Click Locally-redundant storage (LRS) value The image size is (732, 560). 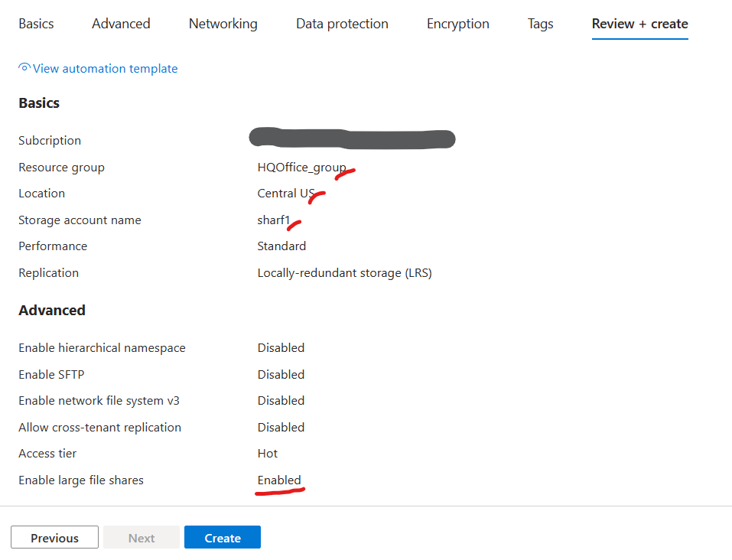click(x=344, y=273)
